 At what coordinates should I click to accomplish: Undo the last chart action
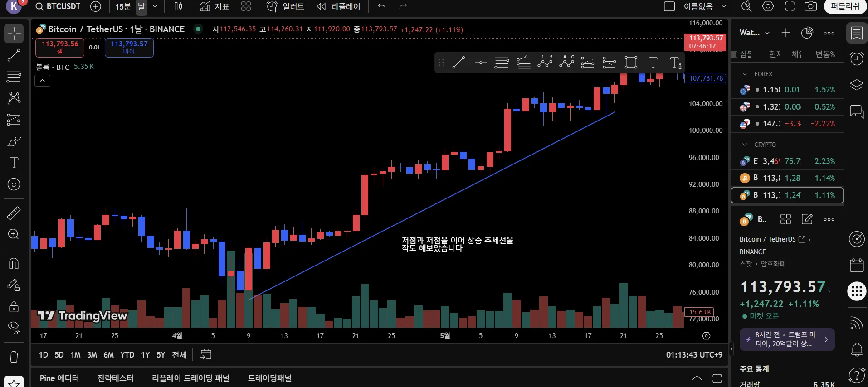click(382, 6)
